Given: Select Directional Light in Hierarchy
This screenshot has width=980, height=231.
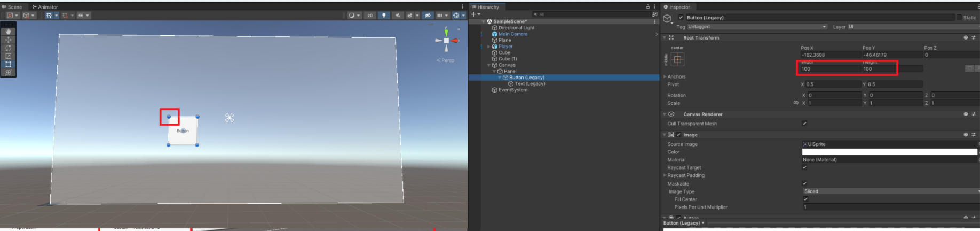Looking at the screenshot, I should pyautogui.click(x=516, y=28).
